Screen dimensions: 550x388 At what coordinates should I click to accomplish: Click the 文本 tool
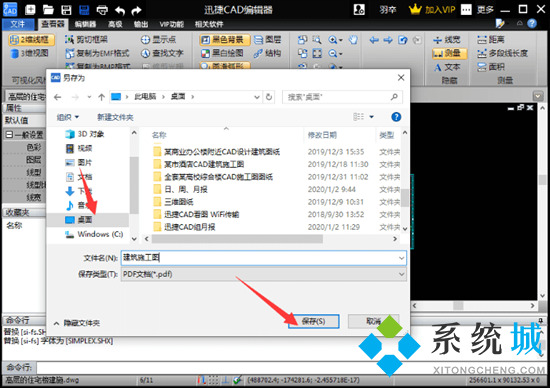click(x=447, y=67)
